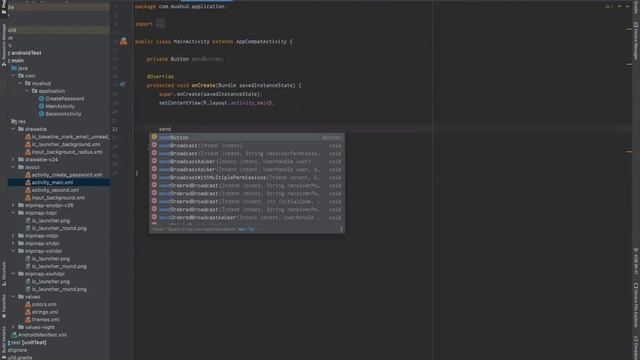
Task: Collapse the mushud package
Action: pos(20,83)
